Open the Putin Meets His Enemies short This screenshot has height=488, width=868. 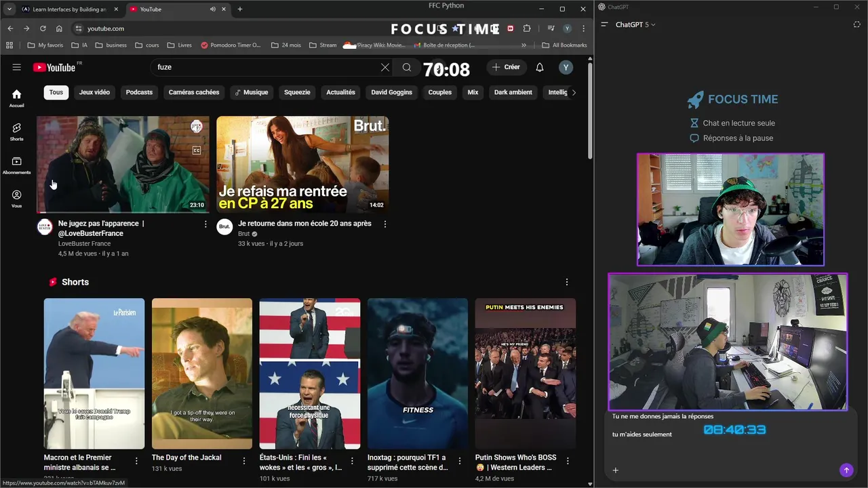[526, 373]
